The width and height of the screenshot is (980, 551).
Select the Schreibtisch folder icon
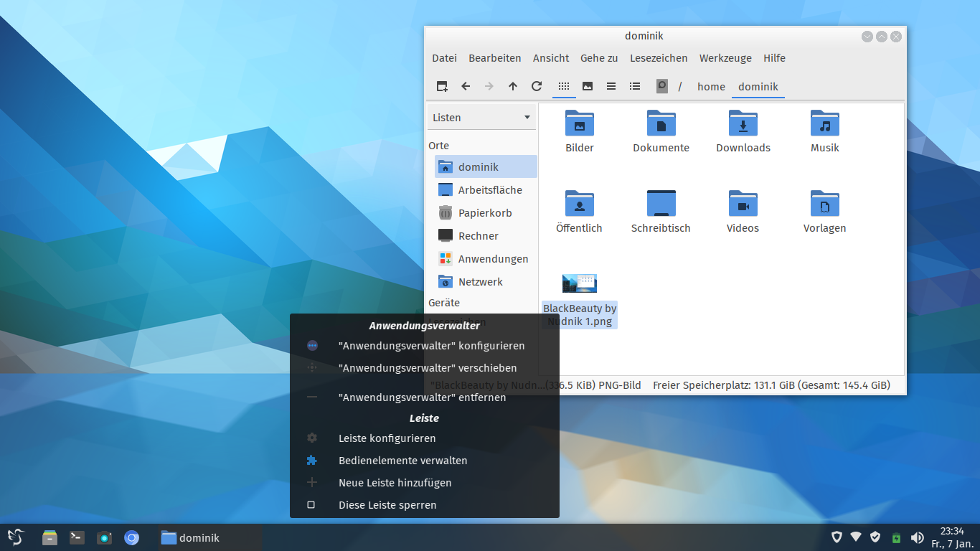coord(661,204)
